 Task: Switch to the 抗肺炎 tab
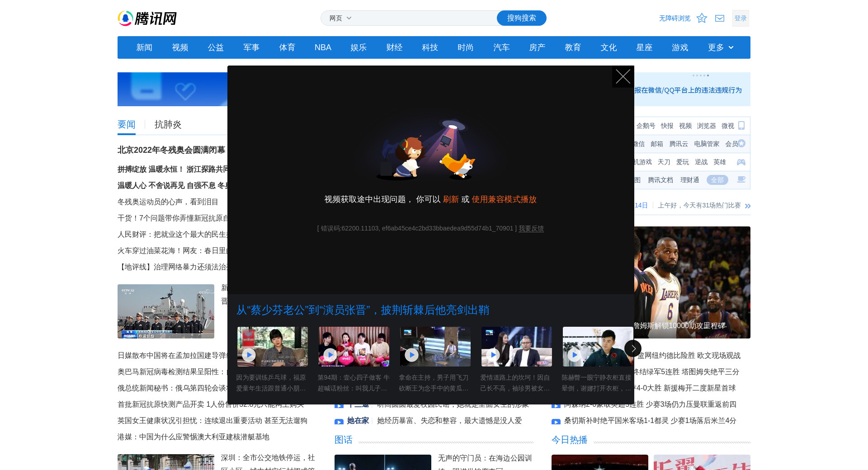point(168,125)
